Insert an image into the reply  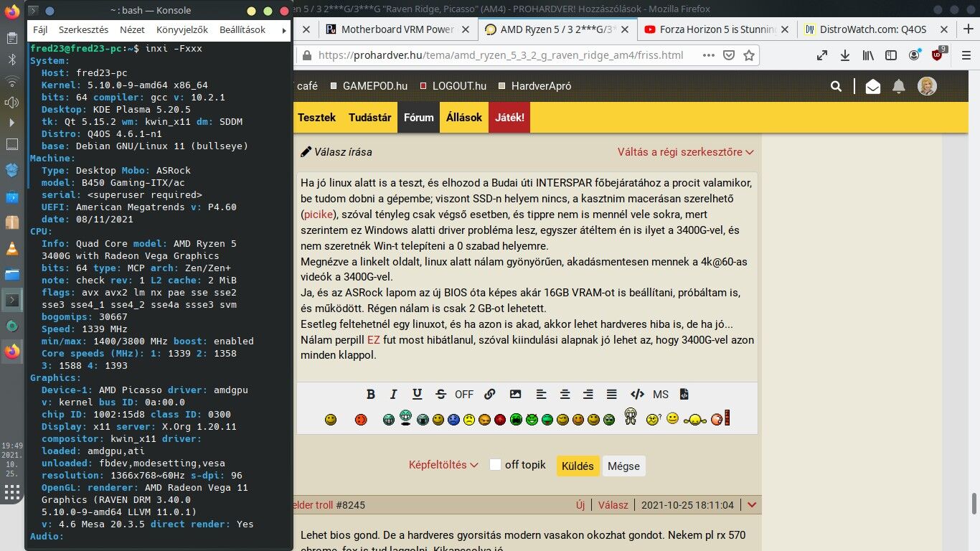[515, 394]
